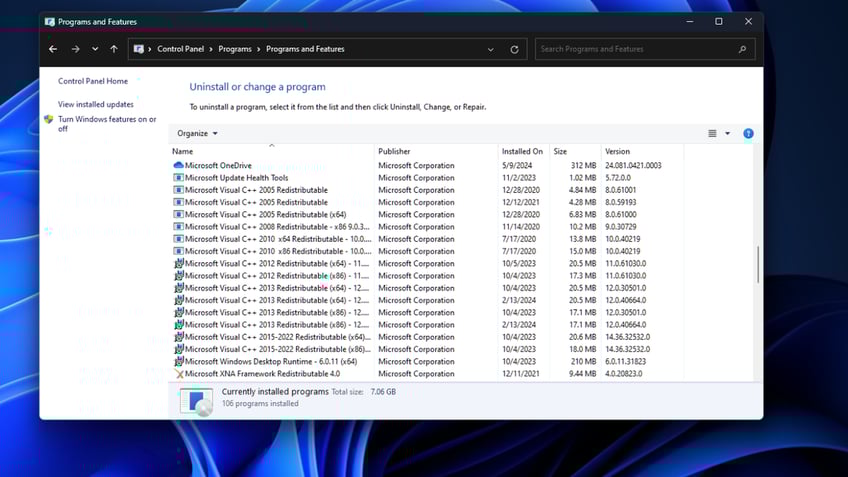848x477 pixels.
Task: Go up one folder level arrow
Action: point(114,49)
